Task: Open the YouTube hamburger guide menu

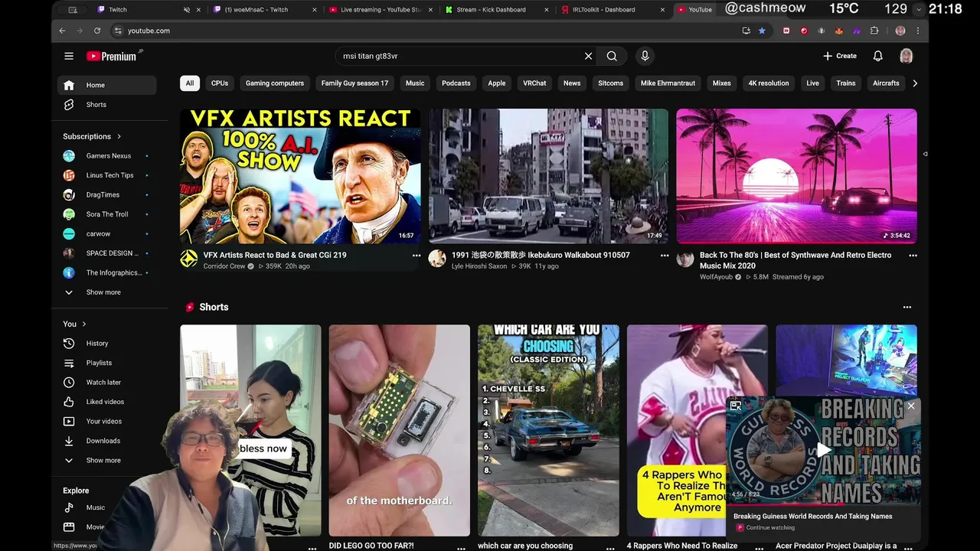Action: [69, 56]
